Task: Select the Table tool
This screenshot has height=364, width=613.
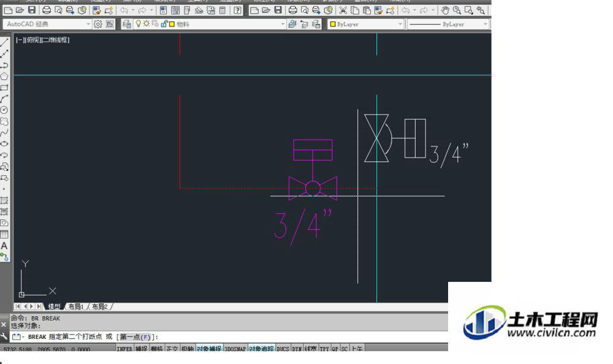Action: (x=4, y=235)
